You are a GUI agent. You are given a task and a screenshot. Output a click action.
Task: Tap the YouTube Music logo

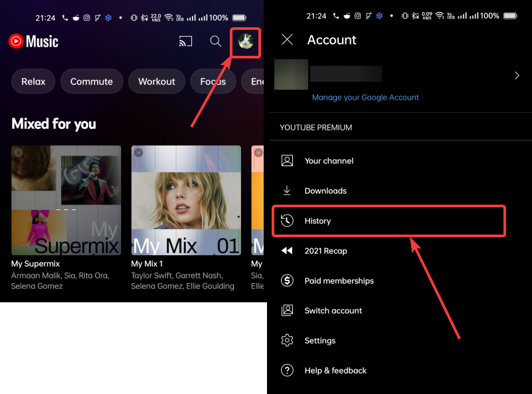(33, 41)
